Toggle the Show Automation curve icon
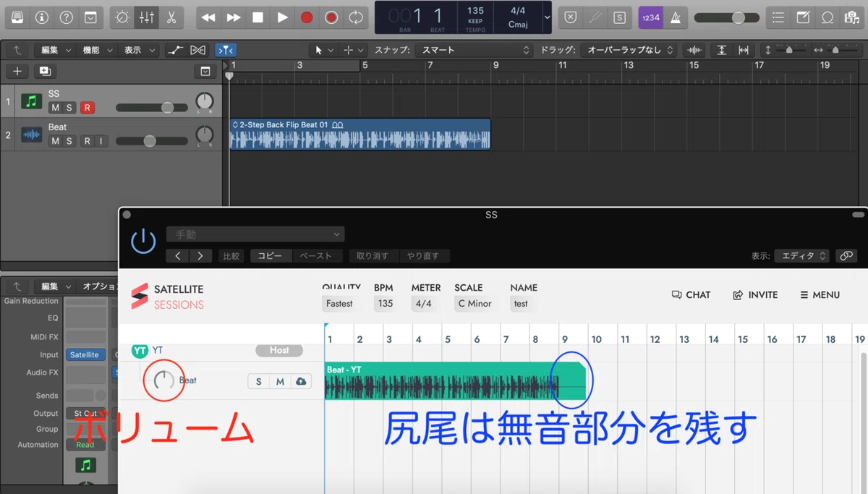Image resolution: width=868 pixels, height=494 pixels. [x=175, y=50]
